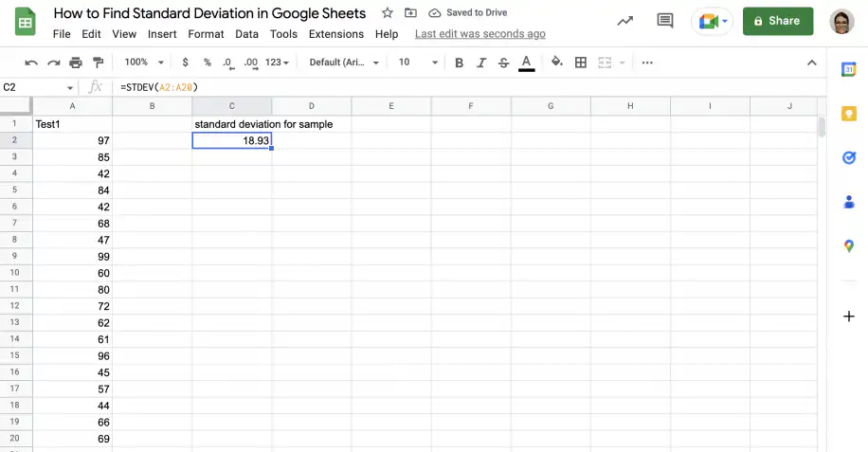Open the Extensions menu
Viewport: 868px width, 452px height.
[336, 34]
